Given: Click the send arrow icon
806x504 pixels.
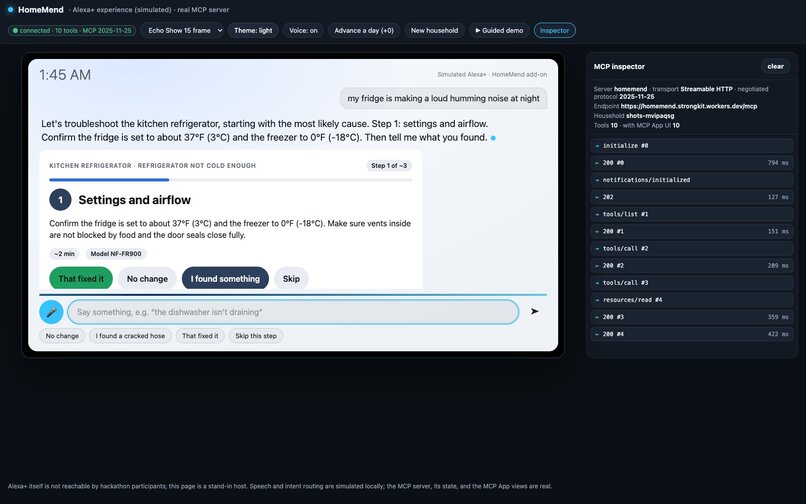Looking at the screenshot, I should pos(535,311).
